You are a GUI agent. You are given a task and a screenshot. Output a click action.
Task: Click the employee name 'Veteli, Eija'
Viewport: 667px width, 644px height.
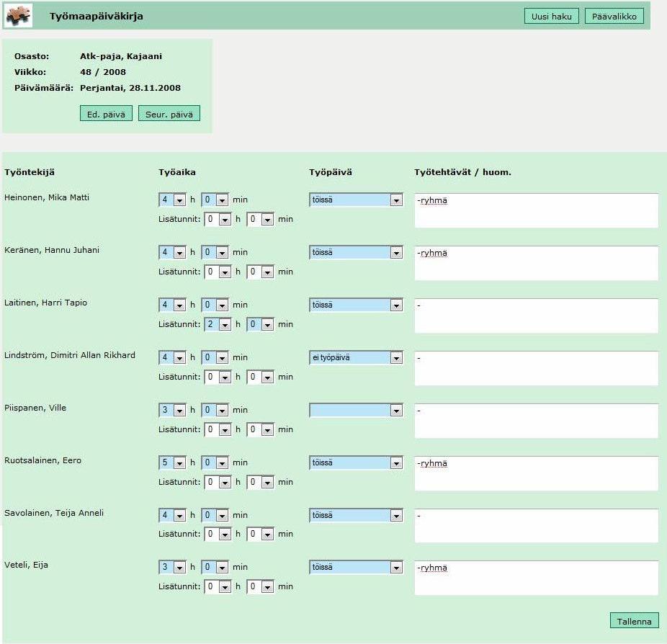pyautogui.click(x=26, y=565)
